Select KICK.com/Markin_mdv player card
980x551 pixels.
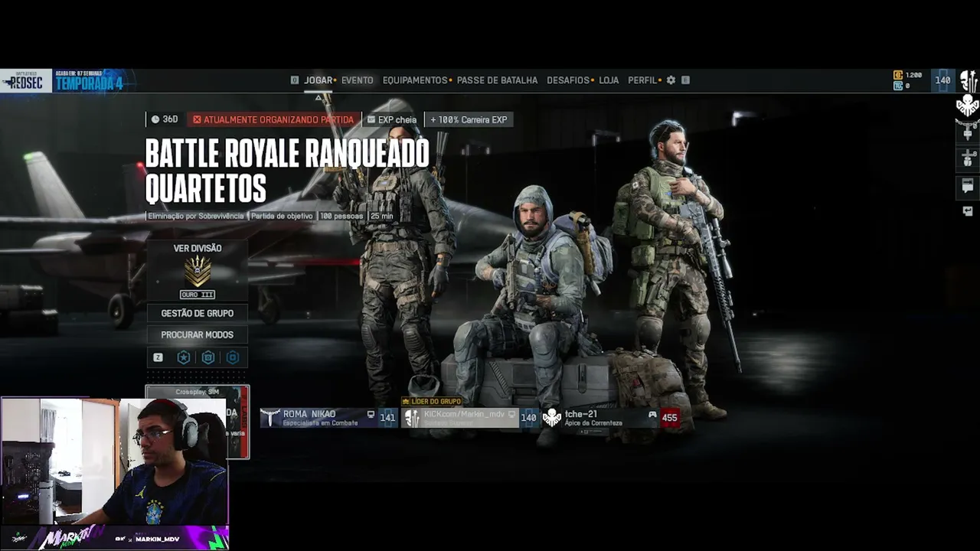pos(469,418)
